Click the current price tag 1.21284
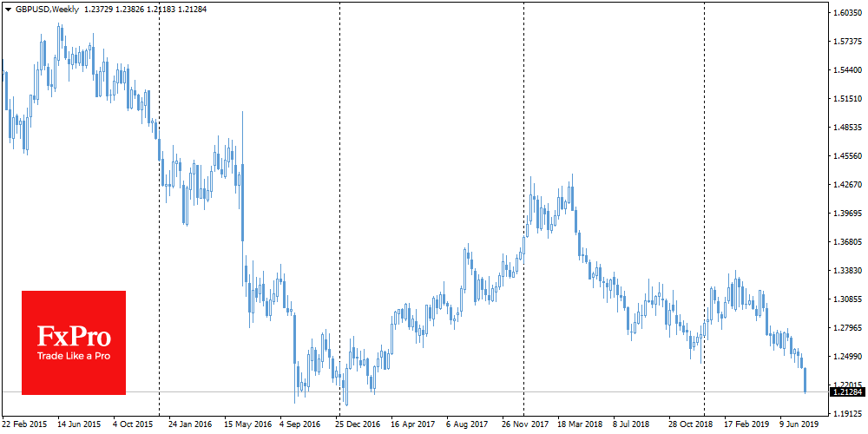The width and height of the screenshot is (868, 434). 847,392
